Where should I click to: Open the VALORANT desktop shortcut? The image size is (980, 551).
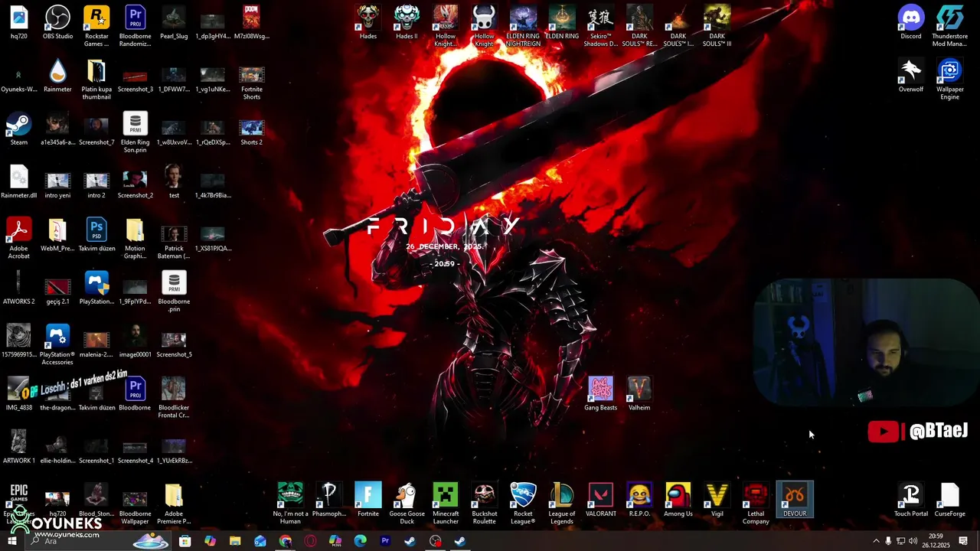[600, 500]
